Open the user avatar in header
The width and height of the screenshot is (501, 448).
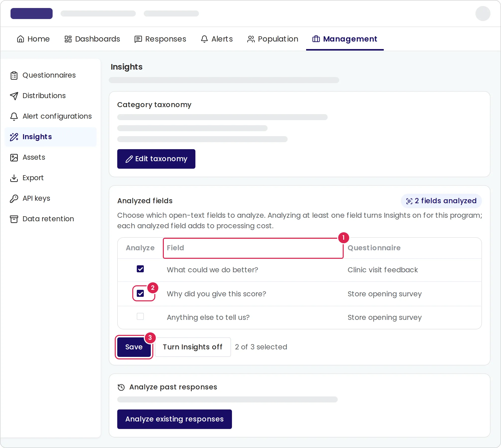click(483, 14)
